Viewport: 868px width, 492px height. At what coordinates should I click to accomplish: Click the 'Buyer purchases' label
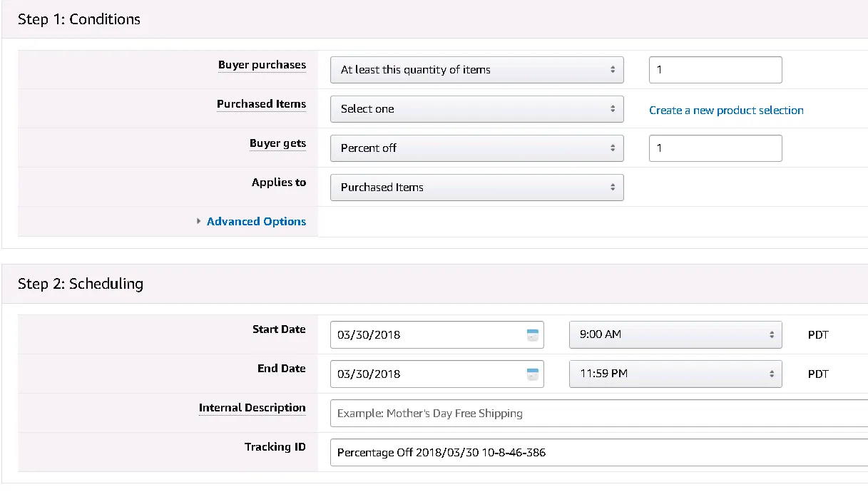(x=262, y=65)
